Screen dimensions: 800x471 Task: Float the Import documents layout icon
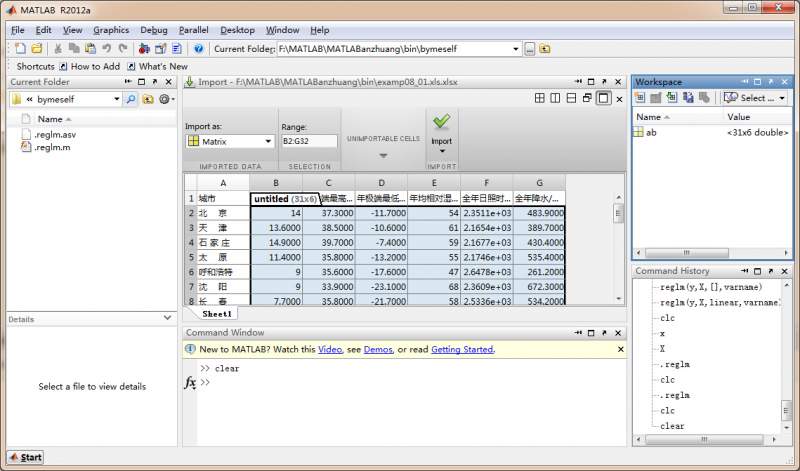coord(587,98)
